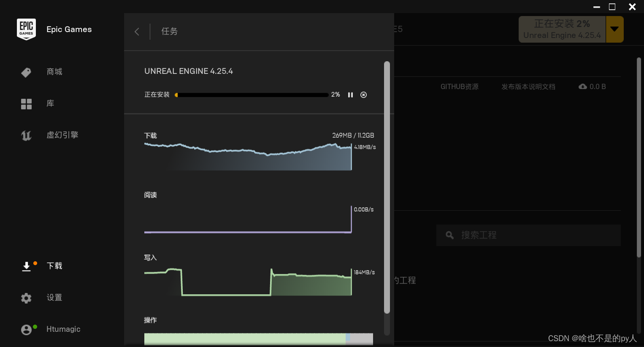The width and height of the screenshot is (644, 347).
Task: Select 下载 in the sidebar
Action: 54,266
